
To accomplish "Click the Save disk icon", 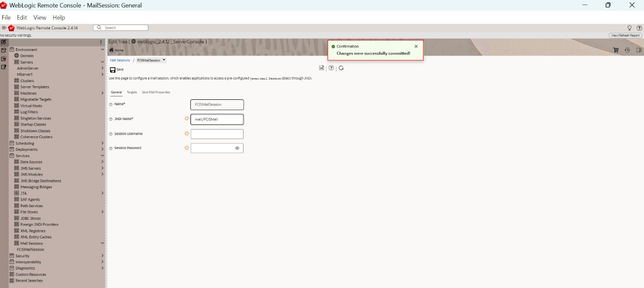I will click(113, 70).
